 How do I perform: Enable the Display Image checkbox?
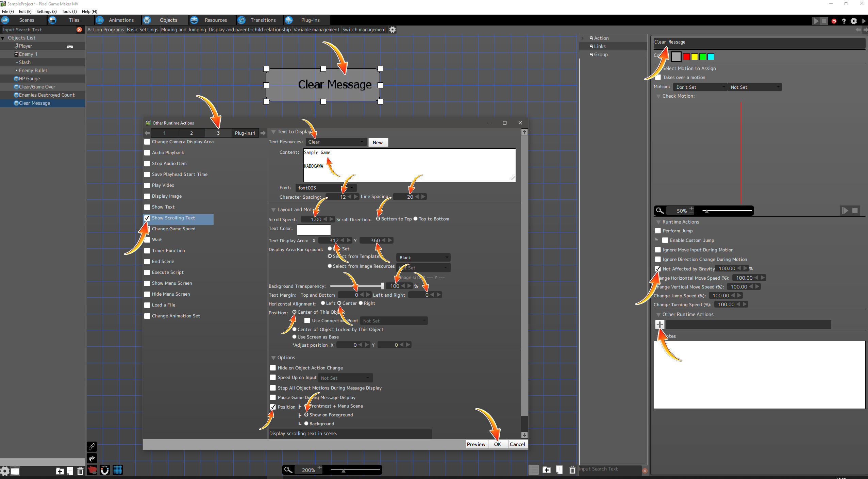coord(147,196)
